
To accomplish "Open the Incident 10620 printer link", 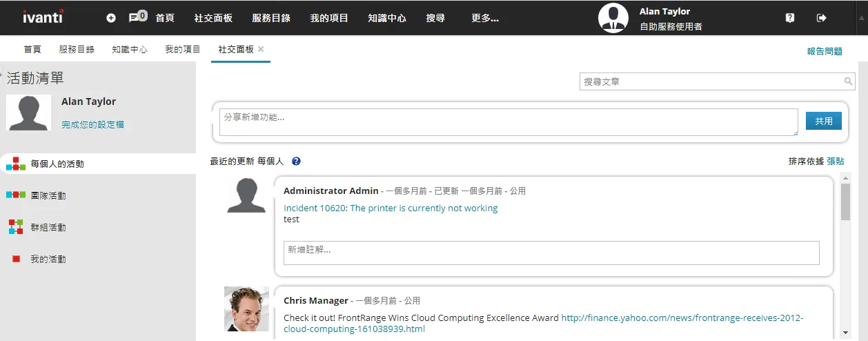I will click(x=391, y=208).
